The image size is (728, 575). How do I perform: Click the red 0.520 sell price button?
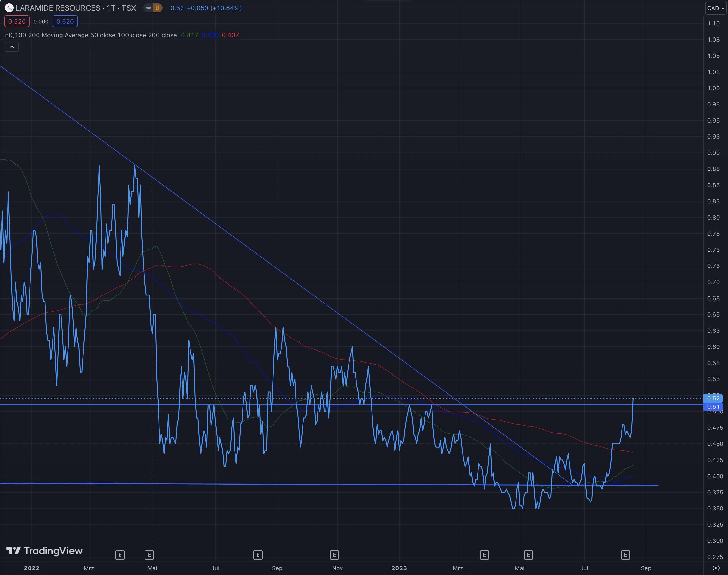click(x=17, y=22)
